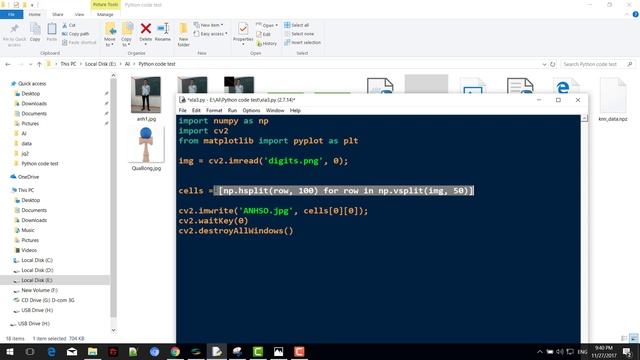Image resolution: width=640 pixels, height=360 pixels.
Task: Open the Move to dropdown
Action: point(110,34)
